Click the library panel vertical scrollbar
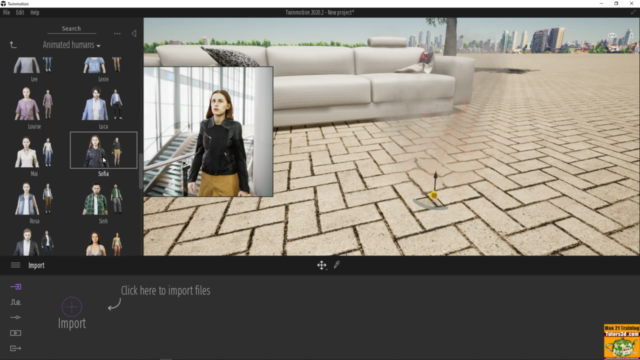The image size is (640, 360). [141, 171]
